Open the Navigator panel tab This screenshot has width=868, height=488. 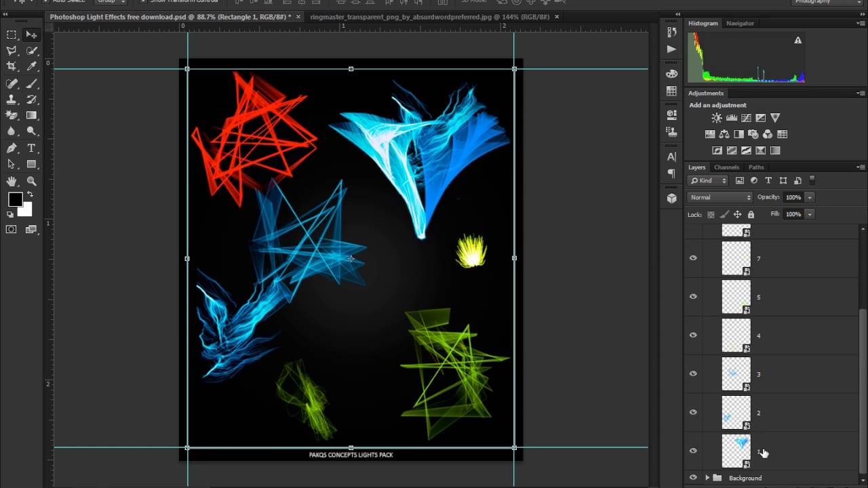(x=740, y=23)
